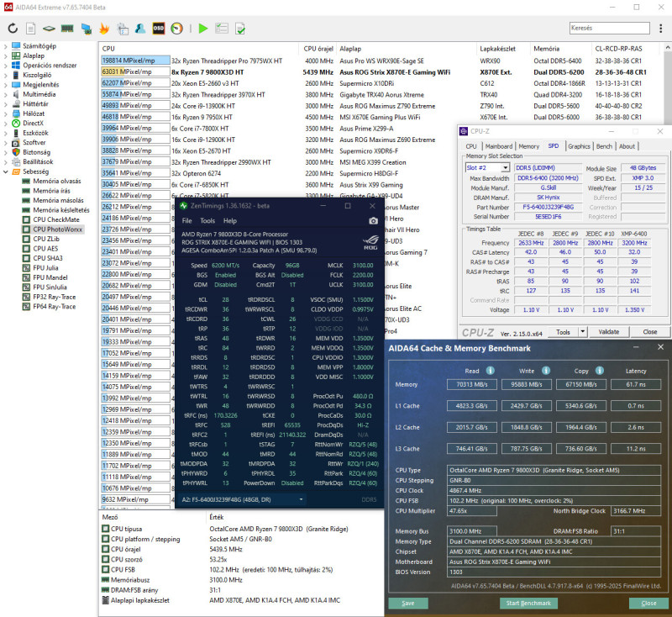Screen dimensions: 672x617
Task: Open the three-dot menu next to search
Action: 660,29
